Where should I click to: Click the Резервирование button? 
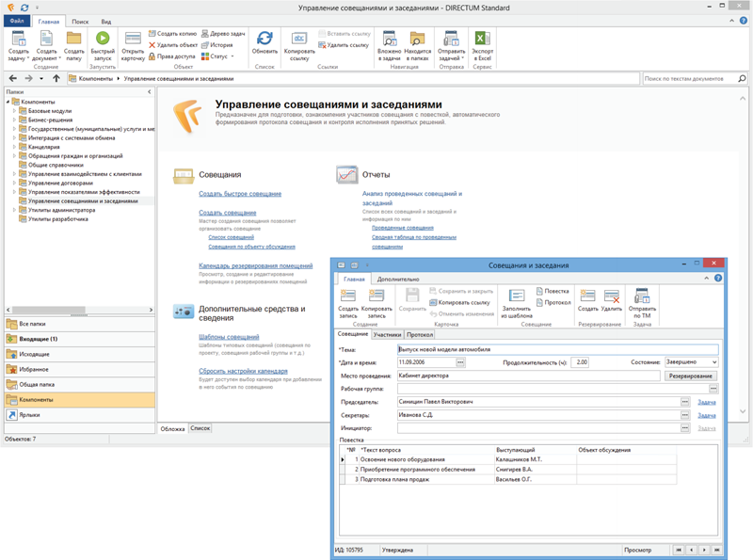[691, 376]
